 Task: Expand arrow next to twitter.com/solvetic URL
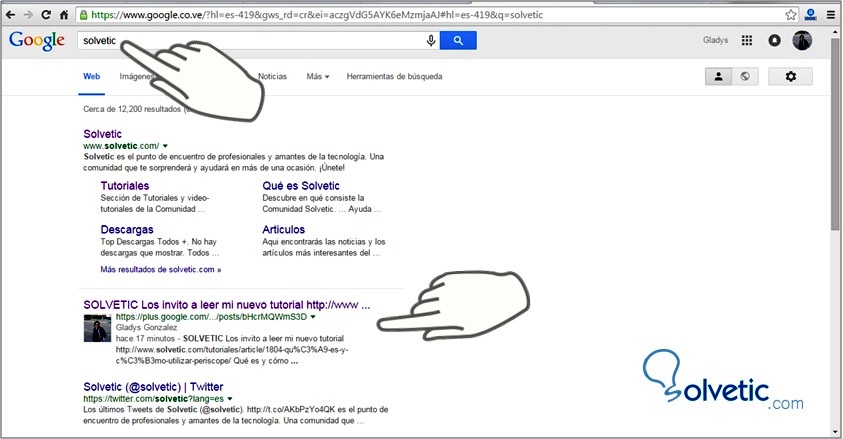[230, 399]
